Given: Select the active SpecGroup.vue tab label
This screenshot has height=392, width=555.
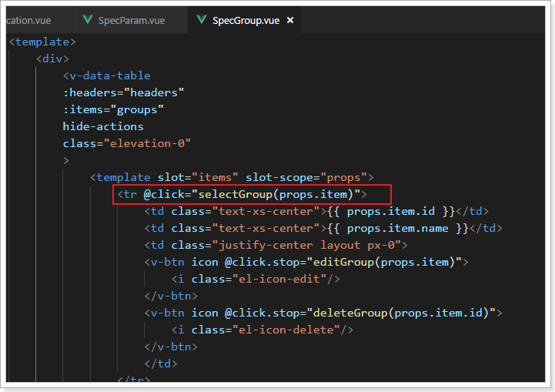Looking at the screenshot, I should (246, 21).
